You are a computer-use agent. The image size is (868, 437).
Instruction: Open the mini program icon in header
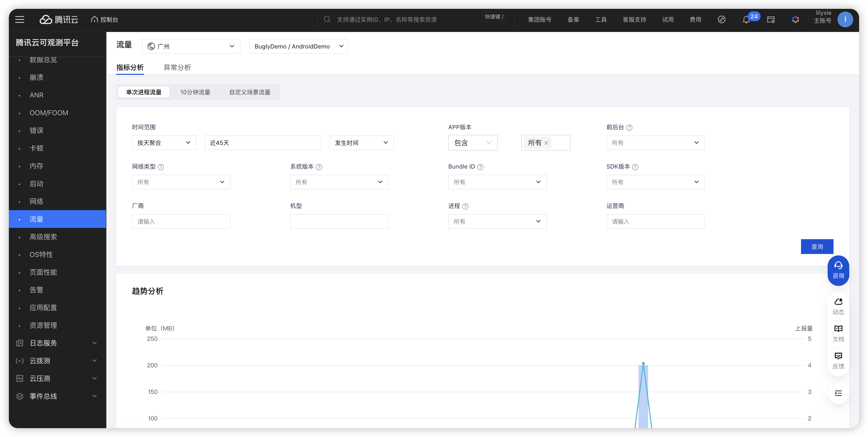(x=721, y=19)
